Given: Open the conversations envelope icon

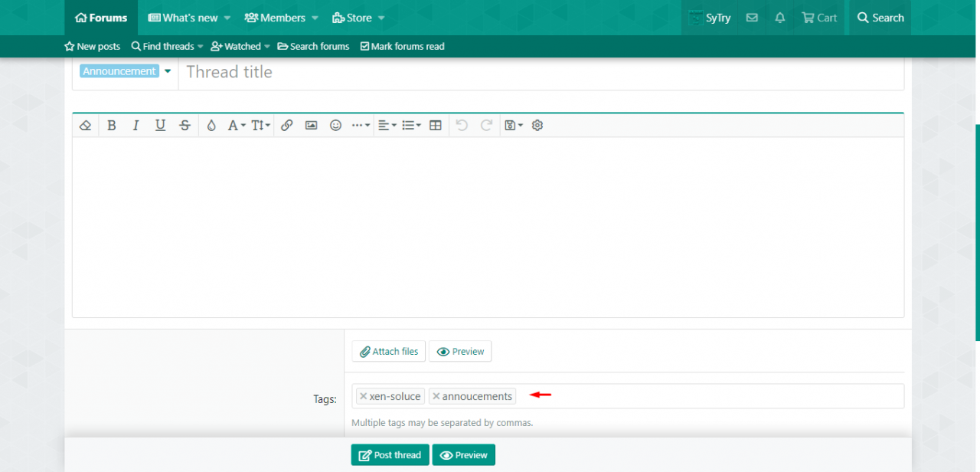Looking at the screenshot, I should pos(752,18).
